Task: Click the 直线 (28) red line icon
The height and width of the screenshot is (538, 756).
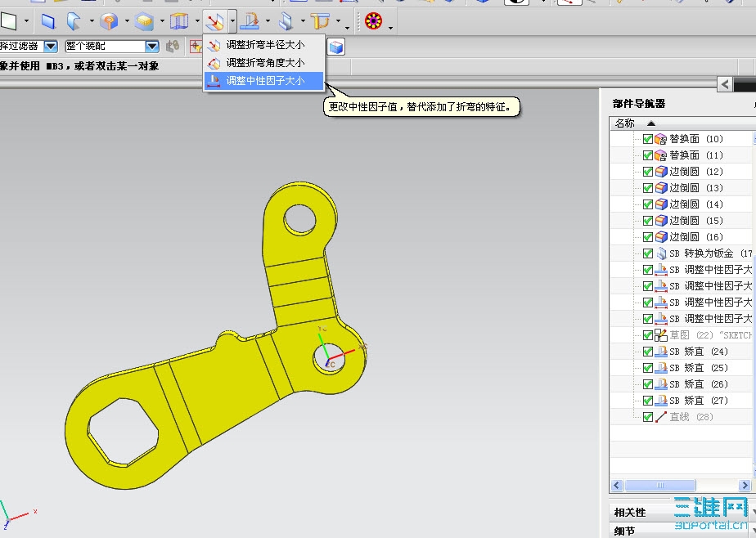Action: click(x=660, y=417)
